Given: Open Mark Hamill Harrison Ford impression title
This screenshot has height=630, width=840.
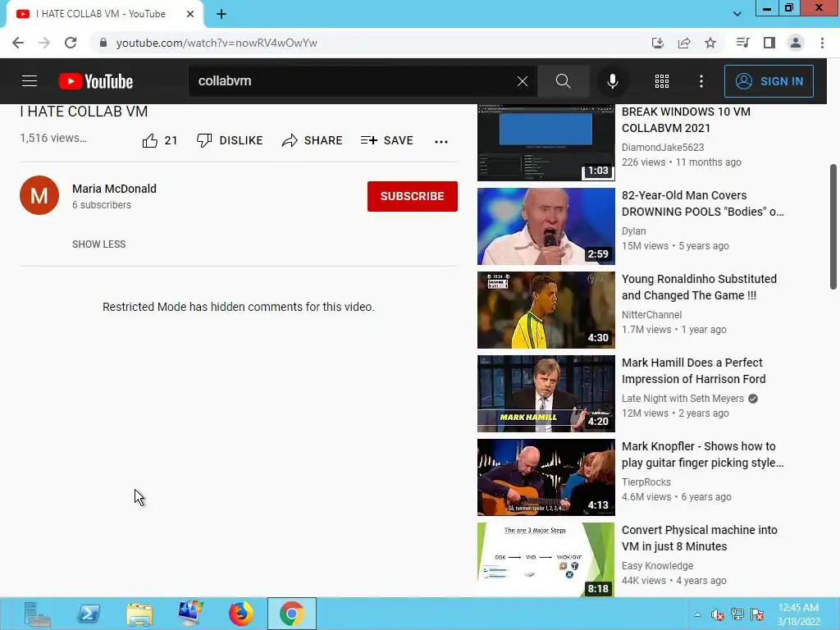Looking at the screenshot, I should tap(693, 371).
